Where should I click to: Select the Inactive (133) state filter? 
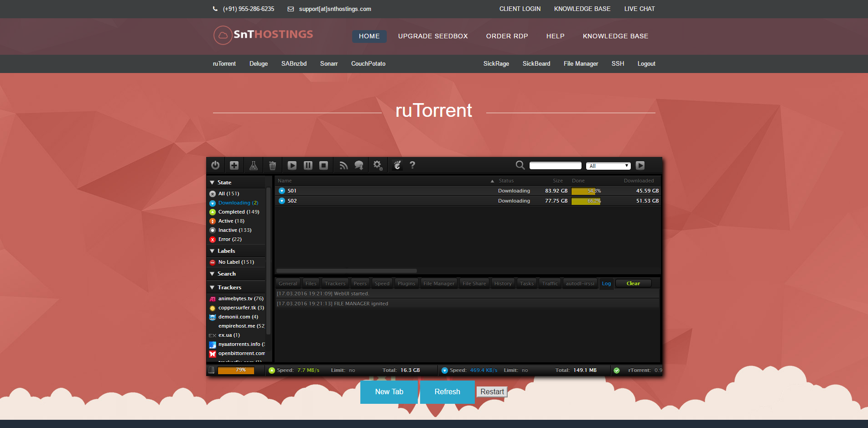tap(236, 230)
